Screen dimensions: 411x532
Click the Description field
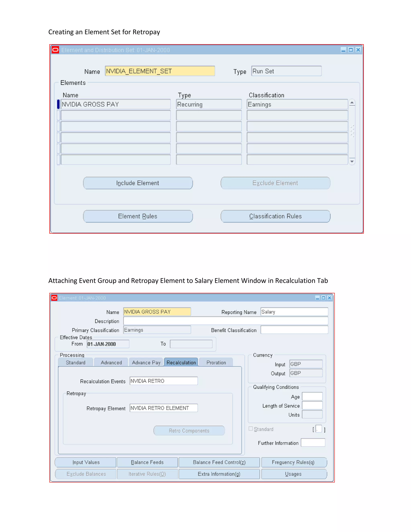226,321
